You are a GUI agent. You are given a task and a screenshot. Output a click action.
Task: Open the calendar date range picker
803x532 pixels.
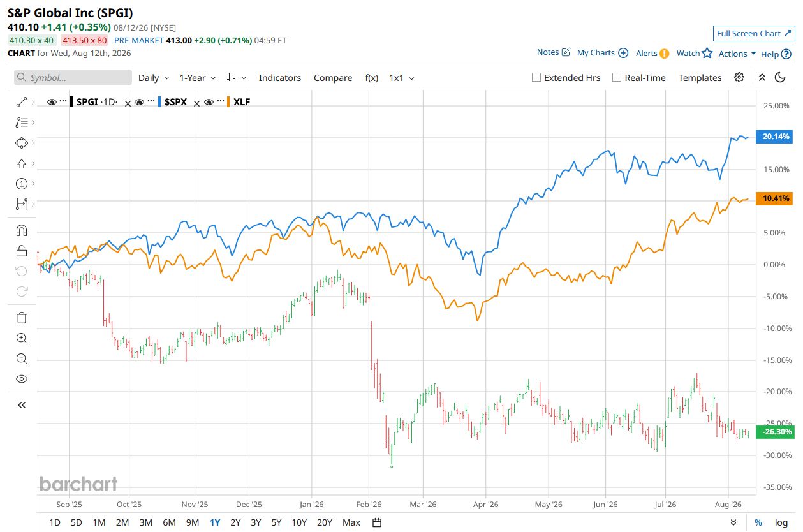tap(377, 522)
